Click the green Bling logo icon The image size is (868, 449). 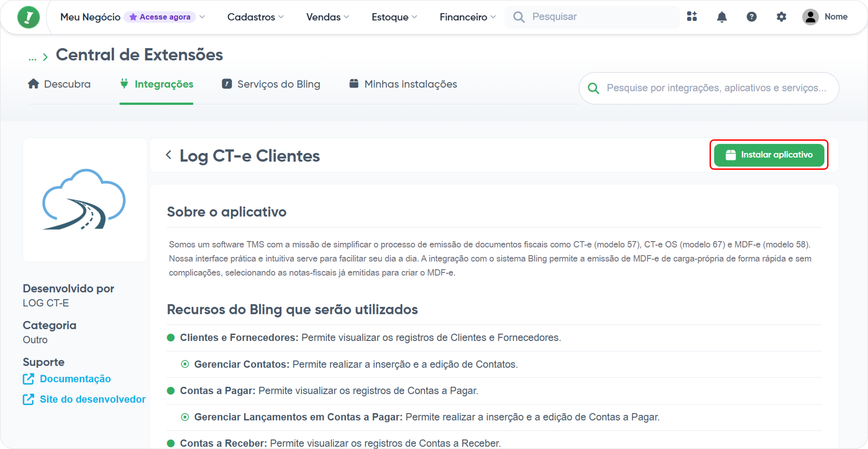(29, 17)
